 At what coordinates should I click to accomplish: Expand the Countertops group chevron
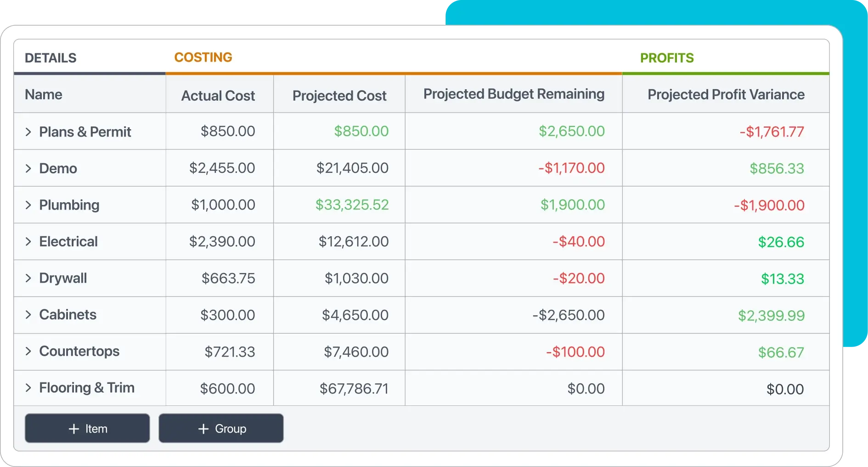28,352
